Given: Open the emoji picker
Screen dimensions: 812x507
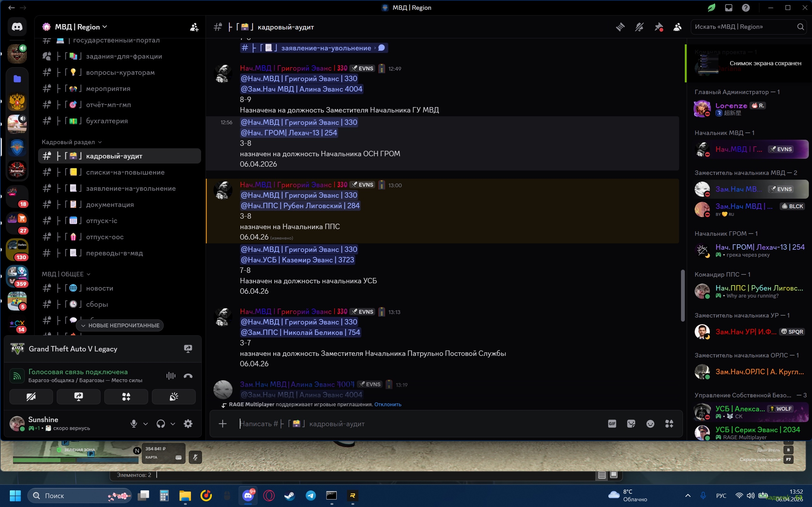Looking at the screenshot, I should 650,424.
